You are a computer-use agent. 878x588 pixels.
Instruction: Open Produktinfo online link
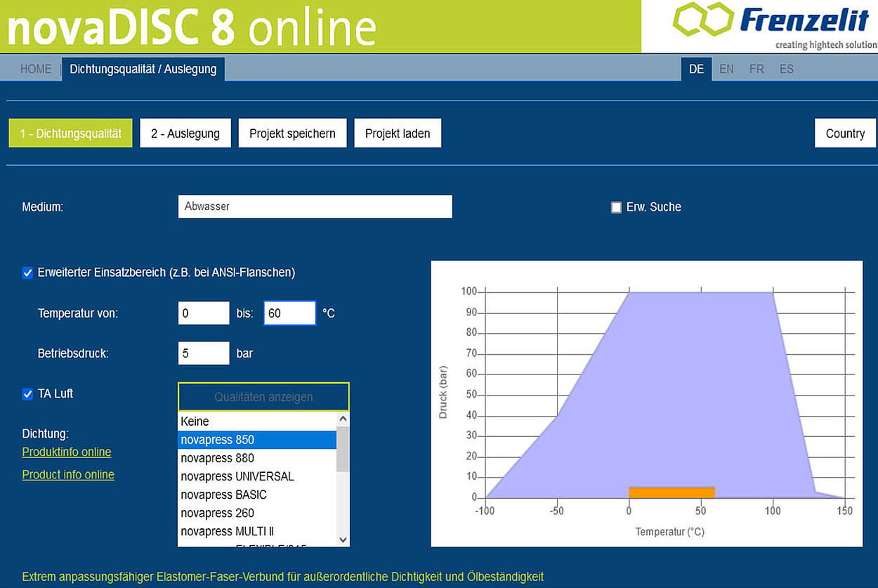(67, 452)
